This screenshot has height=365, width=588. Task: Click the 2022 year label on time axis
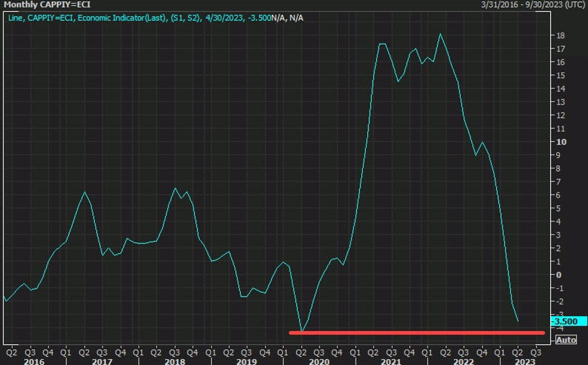pos(463,360)
